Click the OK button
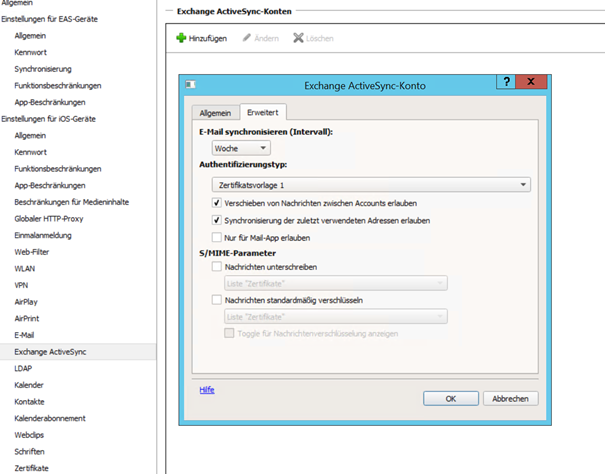The image size is (605, 474). coord(451,399)
